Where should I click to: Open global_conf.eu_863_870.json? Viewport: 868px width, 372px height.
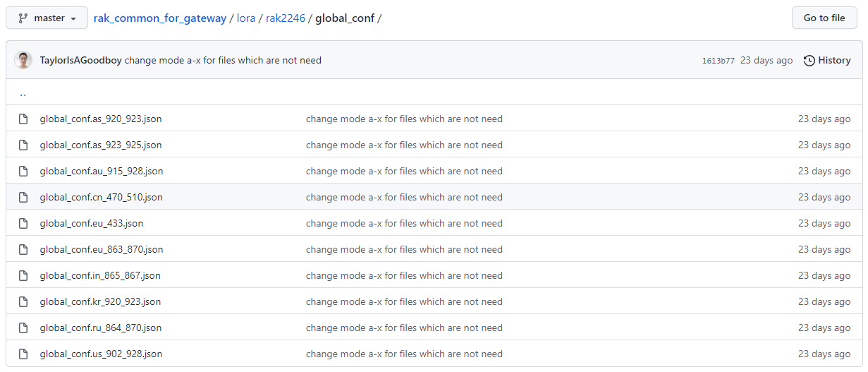point(102,249)
